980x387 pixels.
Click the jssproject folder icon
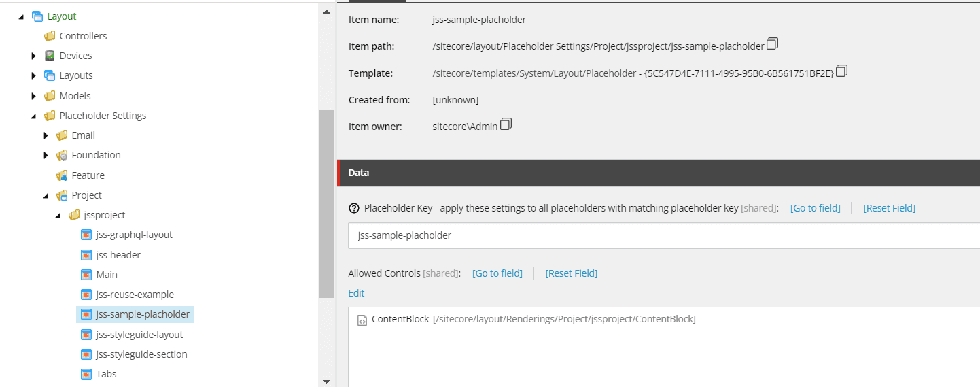pyautogui.click(x=74, y=215)
